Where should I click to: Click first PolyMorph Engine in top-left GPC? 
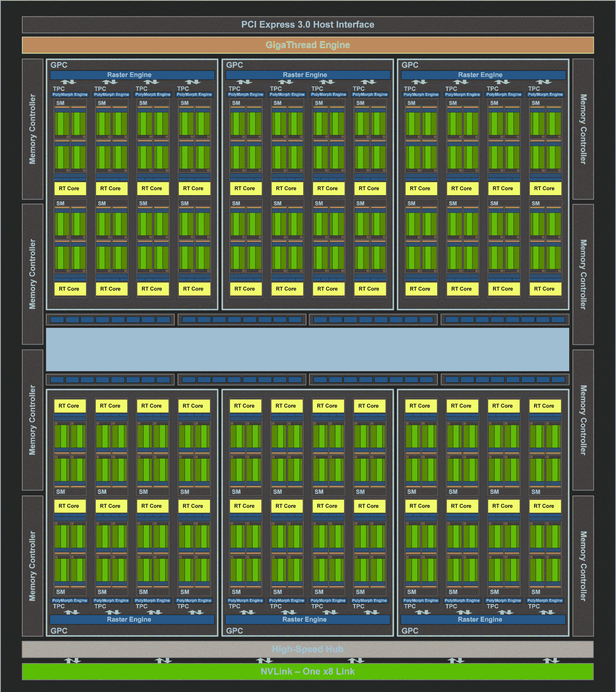[70, 94]
